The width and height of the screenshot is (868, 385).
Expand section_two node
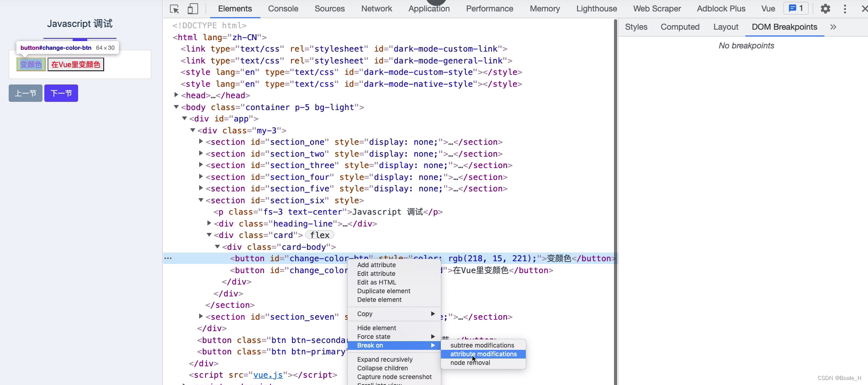[x=201, y=153]
